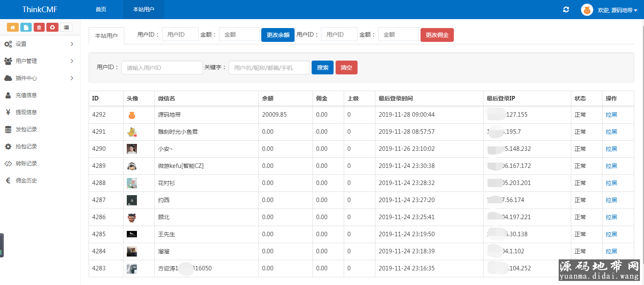Click the 更改余额 button
The height and width of the screenshot is (285, 644).
pyautogui.click(x=278, y=35)
